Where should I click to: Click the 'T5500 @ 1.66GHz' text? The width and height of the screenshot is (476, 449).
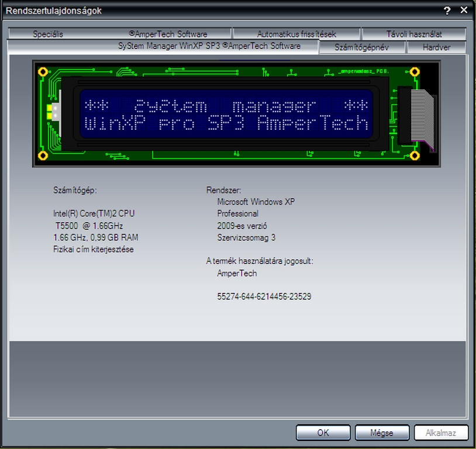coord(89,226)
